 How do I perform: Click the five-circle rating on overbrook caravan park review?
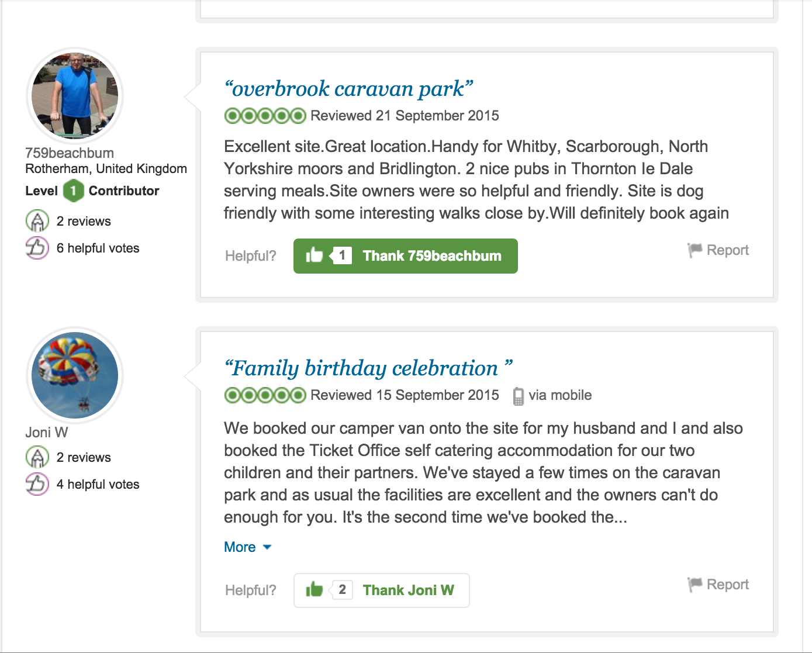(x=265, y=116)
